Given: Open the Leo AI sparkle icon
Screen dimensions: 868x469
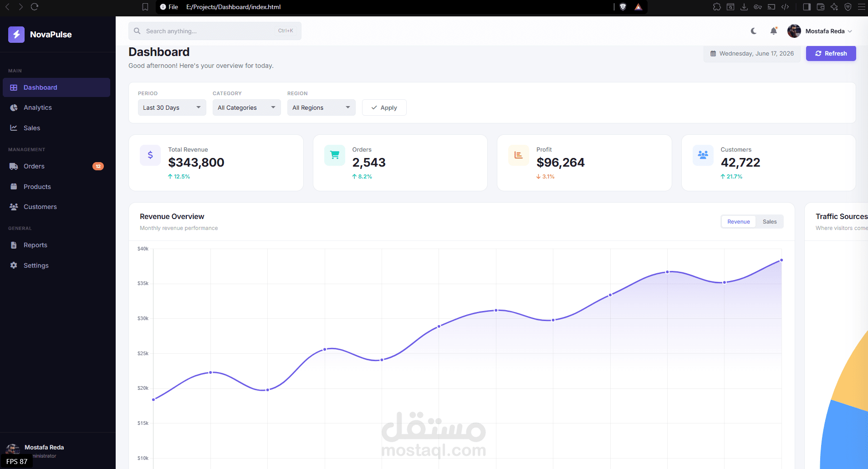Looking at the screenshot, I should coord(834,7).
